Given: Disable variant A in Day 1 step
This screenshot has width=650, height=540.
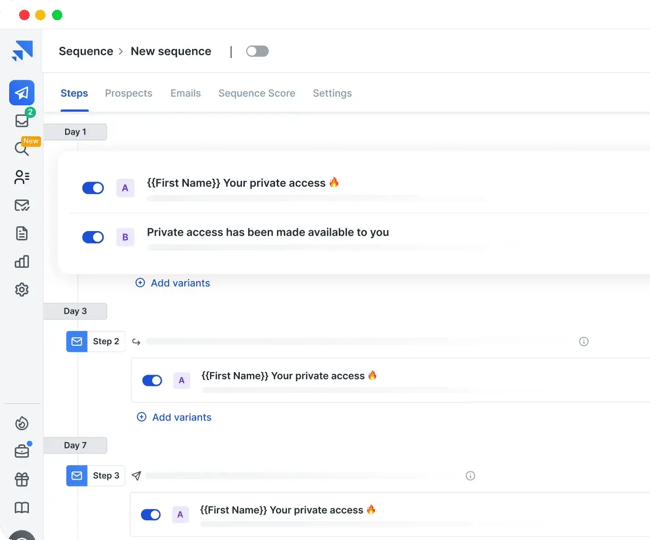Looking at the screenshot, I should tap(93, 188).
